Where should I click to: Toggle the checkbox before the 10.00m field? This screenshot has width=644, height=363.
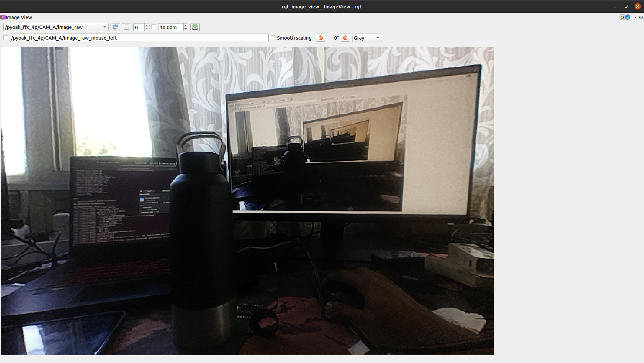pyautogui.click(x=154, y=27)
